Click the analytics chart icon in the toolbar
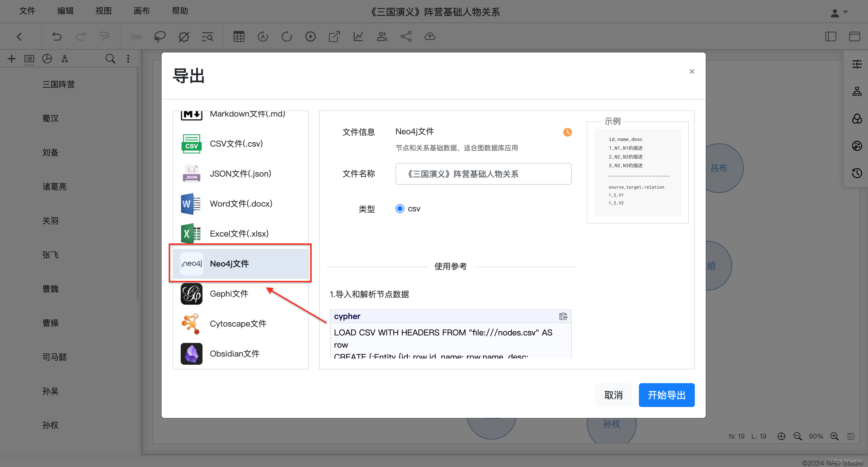 point(358,36)
